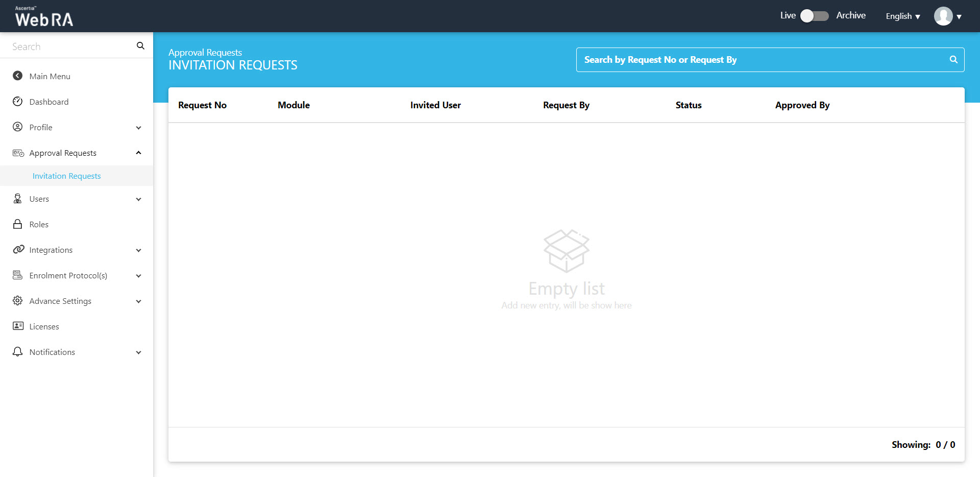Click the Licenses card icon

pyautogui.click(x=18, y=326)
